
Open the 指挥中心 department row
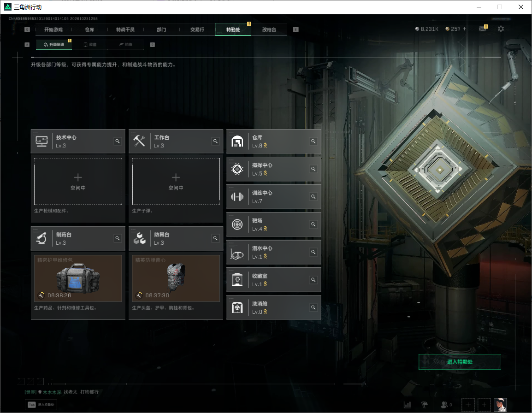(x=274, y=169)
